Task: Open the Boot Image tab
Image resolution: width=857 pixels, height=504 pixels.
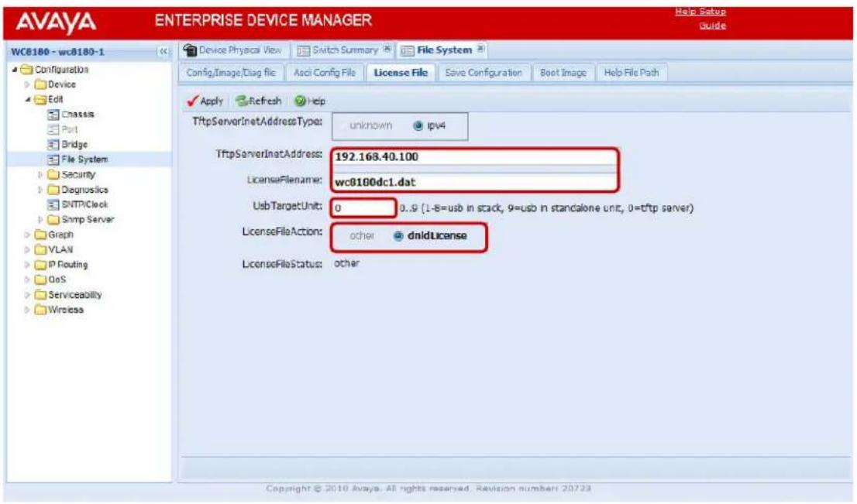Action: [x=563, y=73]
